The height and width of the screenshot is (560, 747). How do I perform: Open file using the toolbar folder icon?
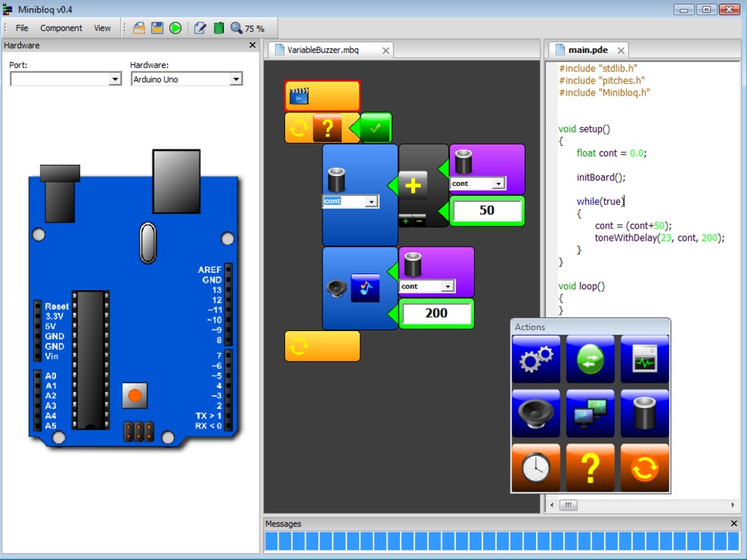[x=139, y=28]
